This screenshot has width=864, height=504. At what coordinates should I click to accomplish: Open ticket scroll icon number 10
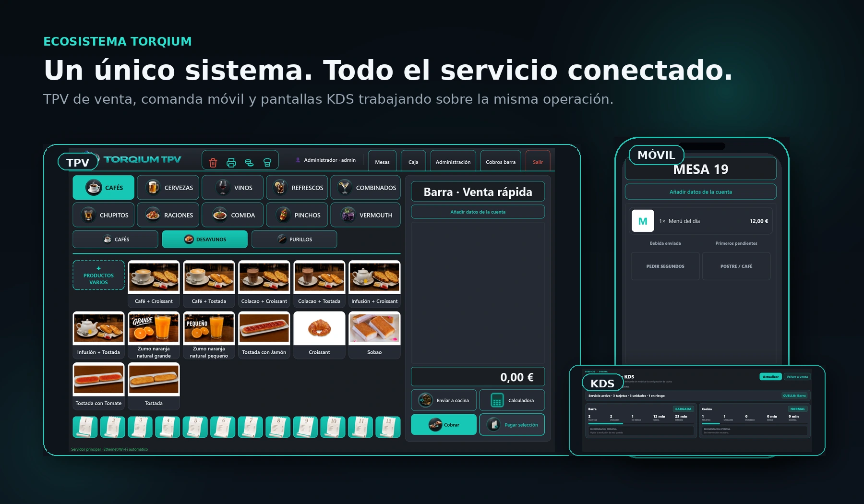pos(333,427)
